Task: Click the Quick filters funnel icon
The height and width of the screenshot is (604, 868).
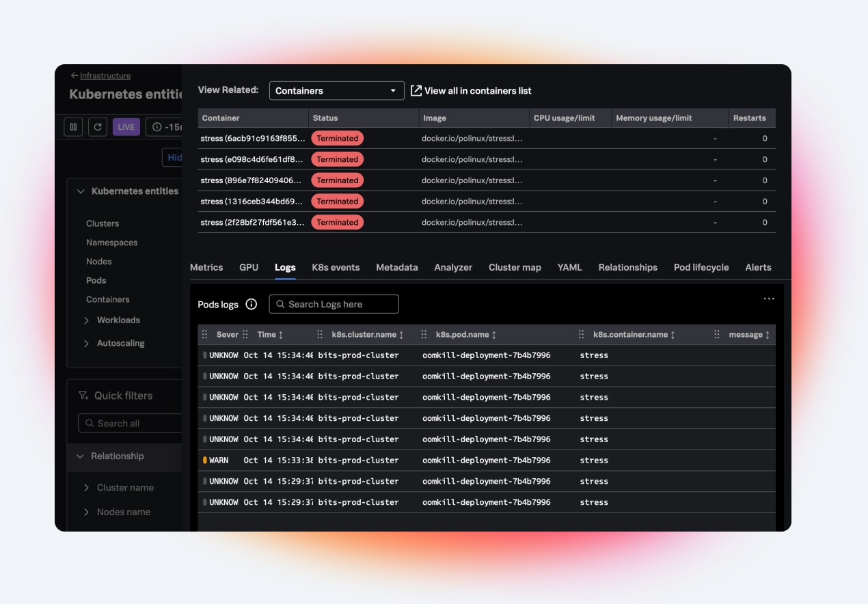Action: click(83, 396)
